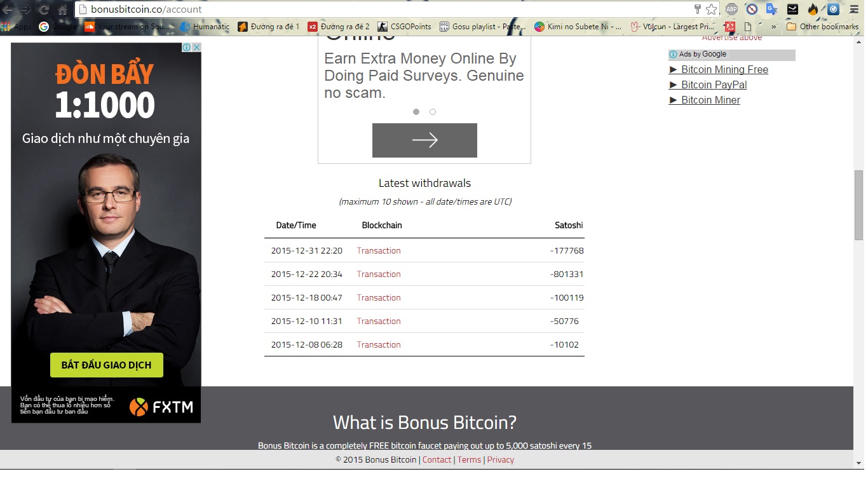Open the CSGOPoints bookmark
This screenshot has height=488, width=868.
tap(404, 27)
